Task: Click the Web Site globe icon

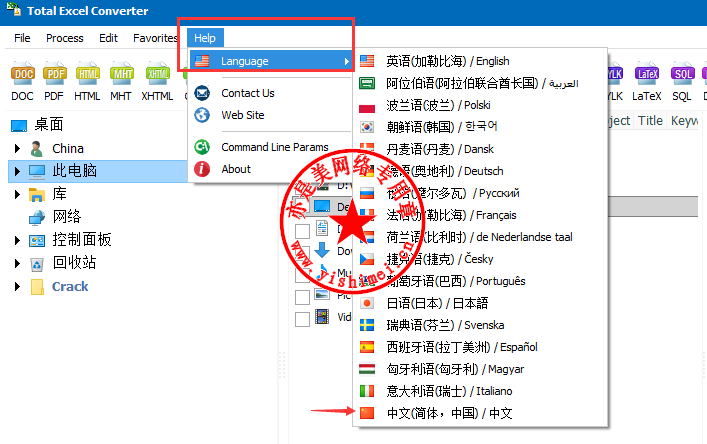Action: (x=202, y=115)
